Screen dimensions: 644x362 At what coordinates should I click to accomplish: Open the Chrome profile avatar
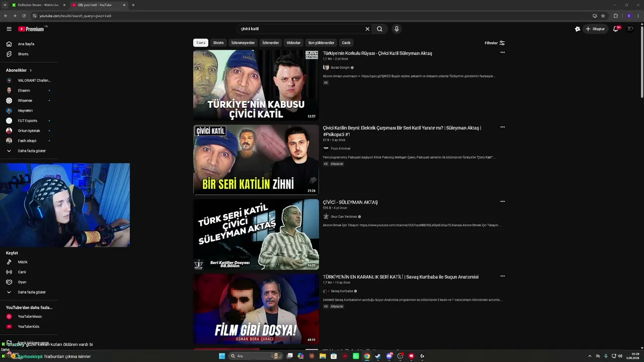629,16
